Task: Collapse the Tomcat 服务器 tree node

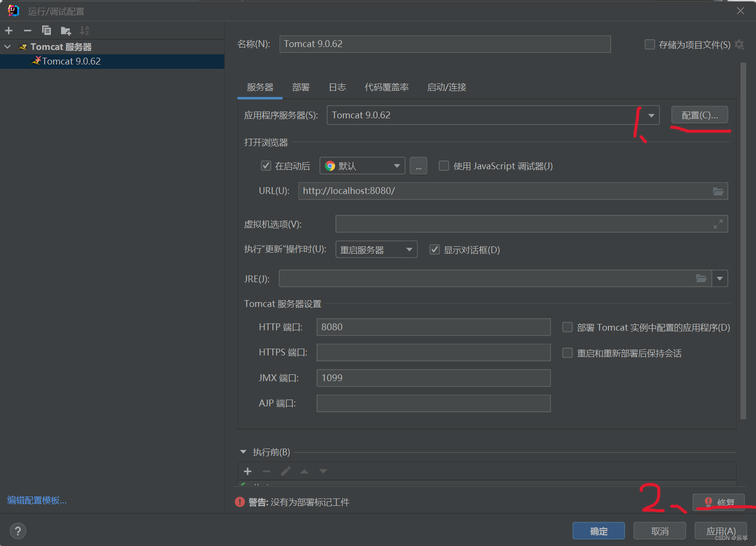Action: pos(8,47)
